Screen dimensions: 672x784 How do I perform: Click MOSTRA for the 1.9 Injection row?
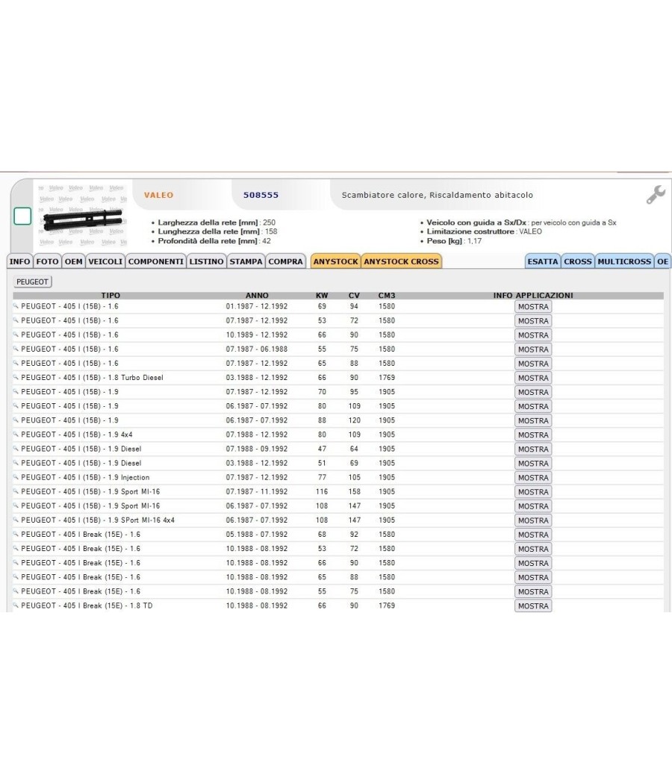tap(533, 478)
